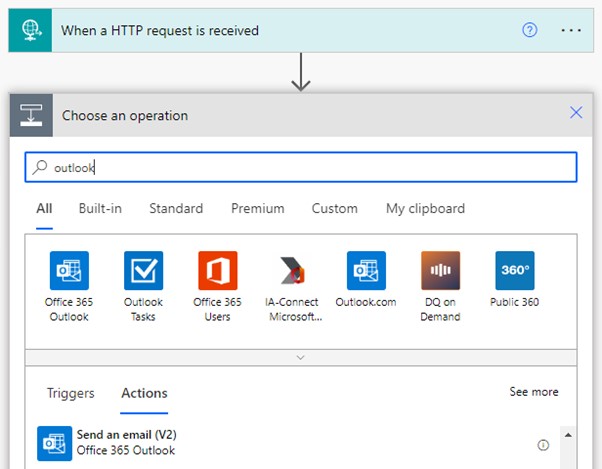The width and height of the screenshot is (602, 469).
Task: Expand the connector list with the chevron
Action: click(301, 357)
